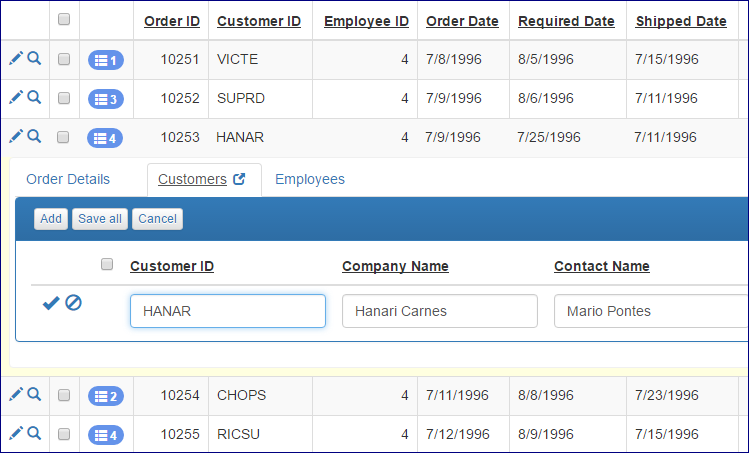749x453 pixels.
Task: Click the pencil edit icon for order 10251
Action: pos(16,59)
